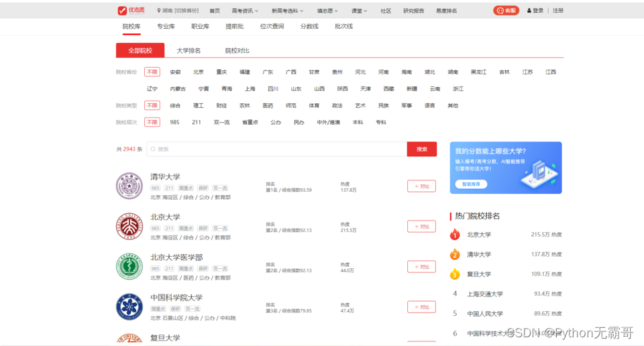Switch to the 分数线 tab

pos(309,26)
